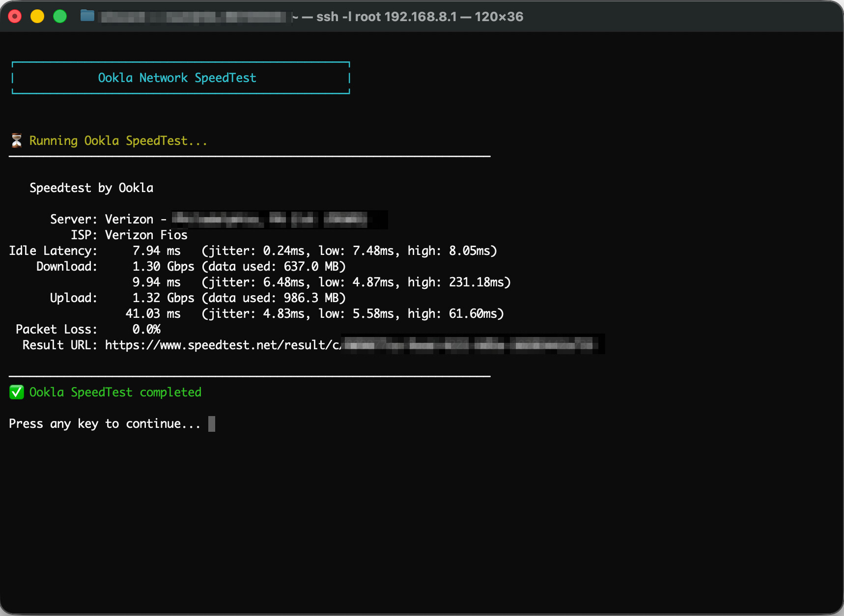Viewport: 844px width, 616px height.
Task: Click the green checkmark icon beside completed message
Action: pyautogui.click(x=17, y=392)
